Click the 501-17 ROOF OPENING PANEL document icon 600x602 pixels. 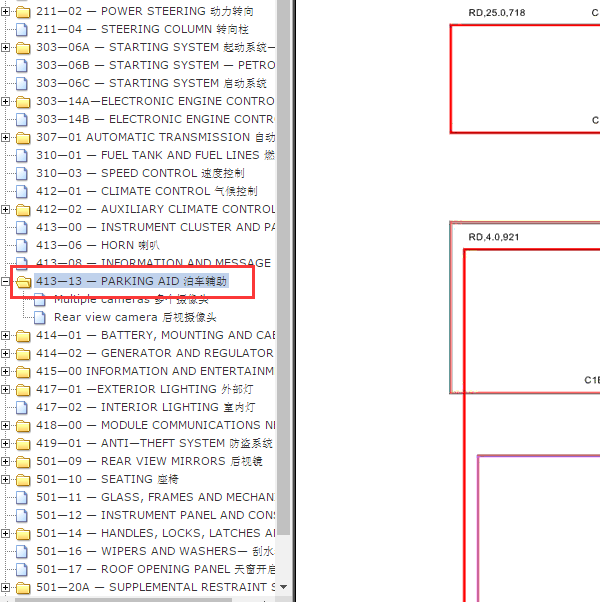pyautogui.click(x=22, y=569)
